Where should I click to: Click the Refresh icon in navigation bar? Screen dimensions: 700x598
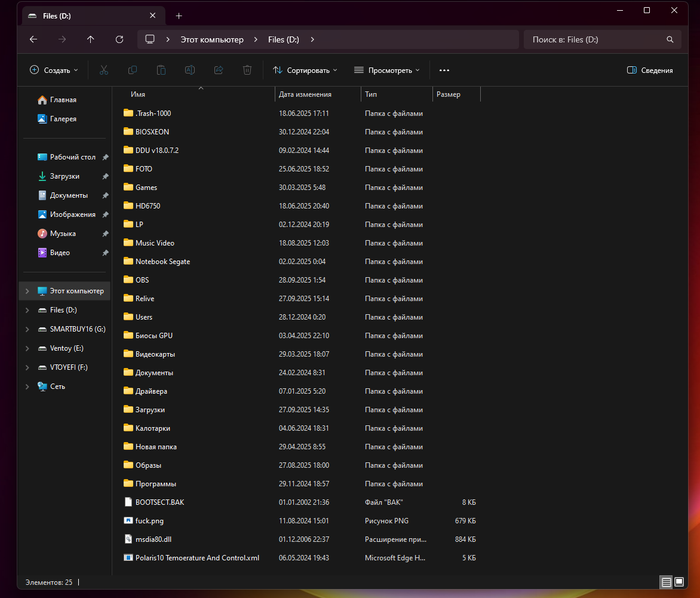[x=119, y=39]
